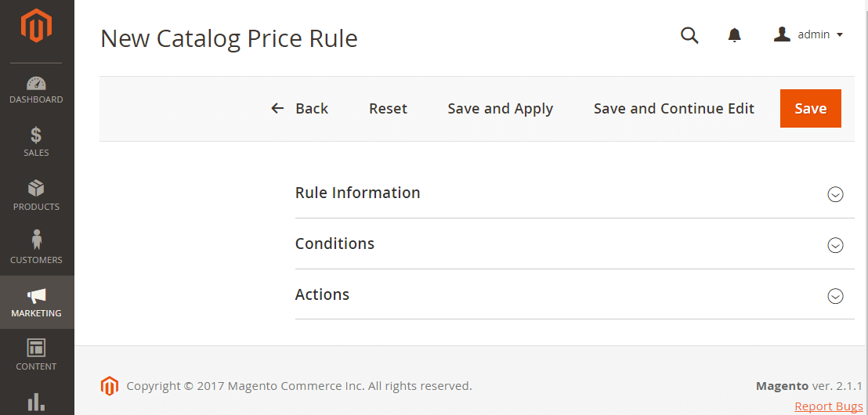Click the search magnifier icon
This screenshot has height=415, width=868.
point(689,35)
